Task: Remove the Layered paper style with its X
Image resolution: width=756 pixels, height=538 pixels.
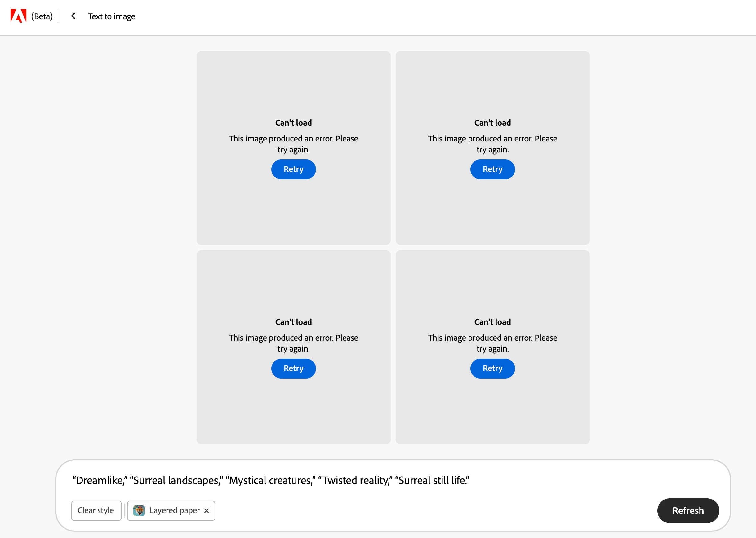Action: [x=207, y=510]
